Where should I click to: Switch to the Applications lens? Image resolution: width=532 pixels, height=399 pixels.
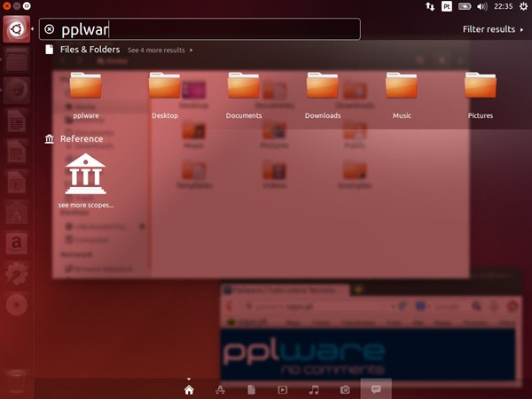pos(220,390)
